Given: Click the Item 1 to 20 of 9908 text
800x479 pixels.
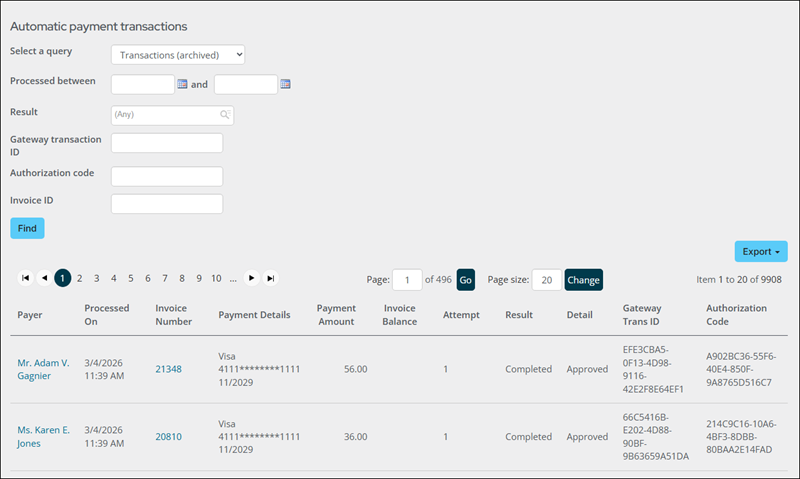Looking at the screenshot, I should pyautogui.click(x=739, y=280).
